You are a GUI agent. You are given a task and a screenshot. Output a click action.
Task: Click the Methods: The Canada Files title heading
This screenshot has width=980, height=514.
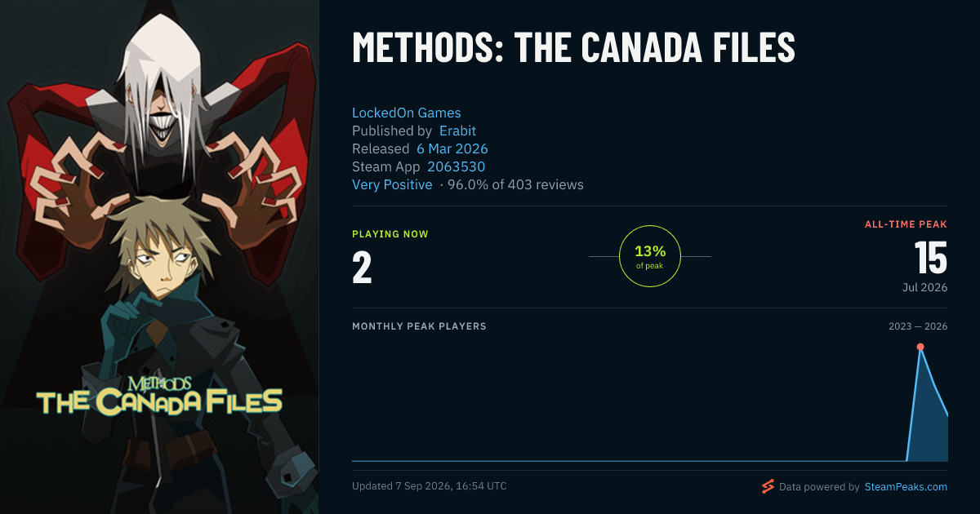coord(573,47)
